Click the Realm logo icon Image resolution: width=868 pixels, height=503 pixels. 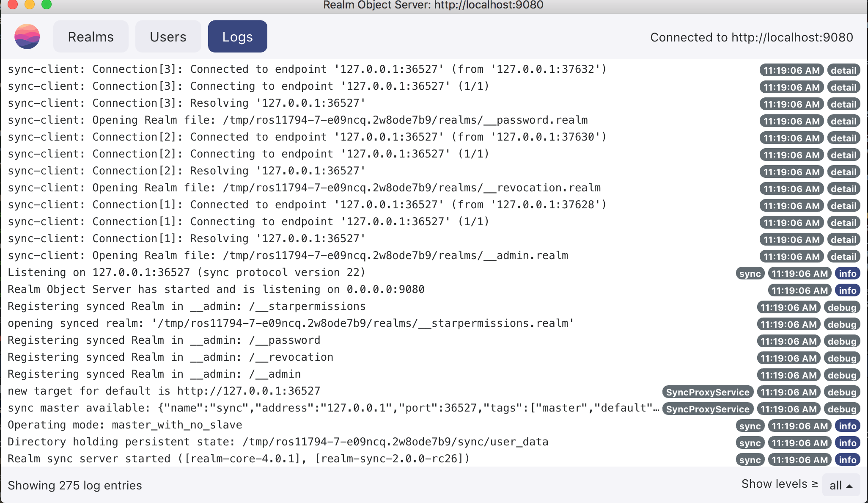[x=27, y=36]
